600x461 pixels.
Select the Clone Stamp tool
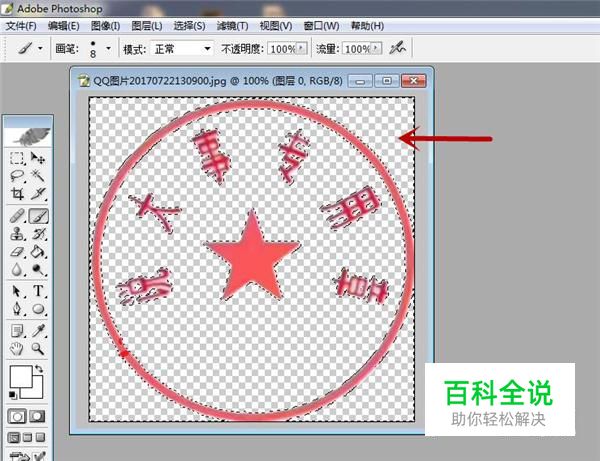point(17,234)
